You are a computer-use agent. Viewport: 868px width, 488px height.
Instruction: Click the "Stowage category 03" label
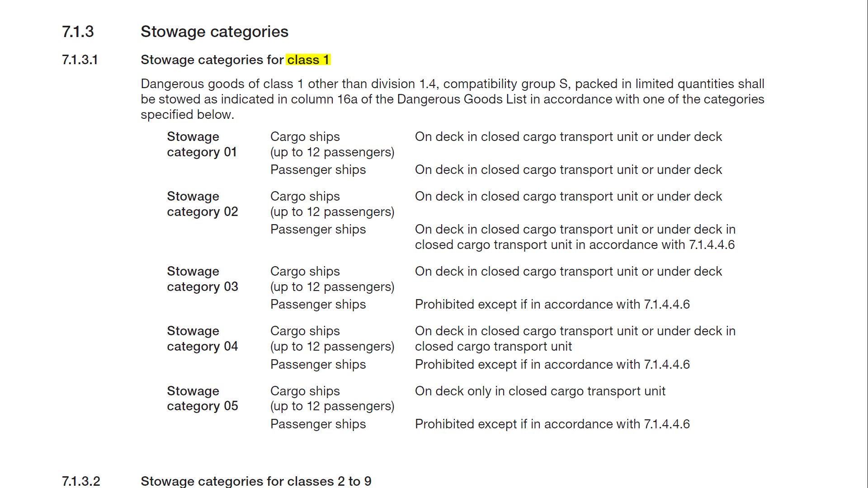click(x=202, y=279)
